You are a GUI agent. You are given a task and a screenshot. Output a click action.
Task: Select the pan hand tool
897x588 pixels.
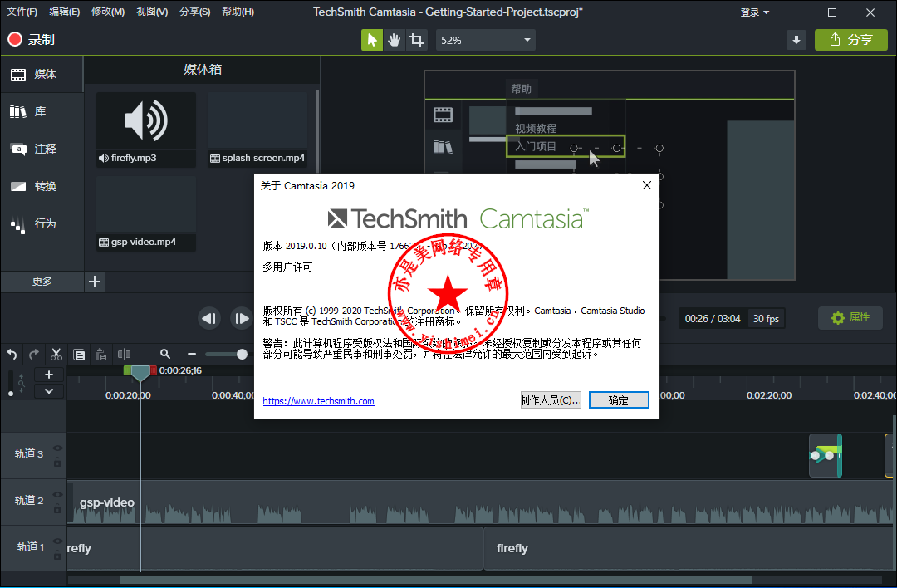[x=395, y=40]
